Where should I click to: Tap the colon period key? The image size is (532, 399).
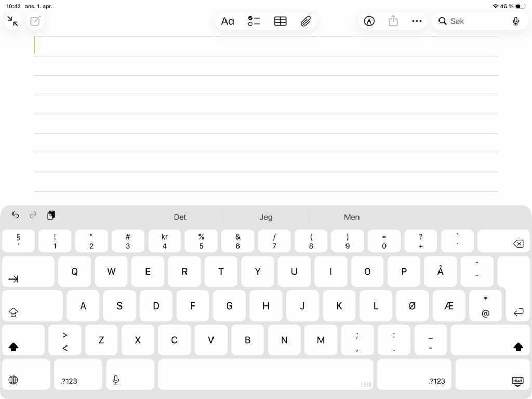(x=394, y=340)
